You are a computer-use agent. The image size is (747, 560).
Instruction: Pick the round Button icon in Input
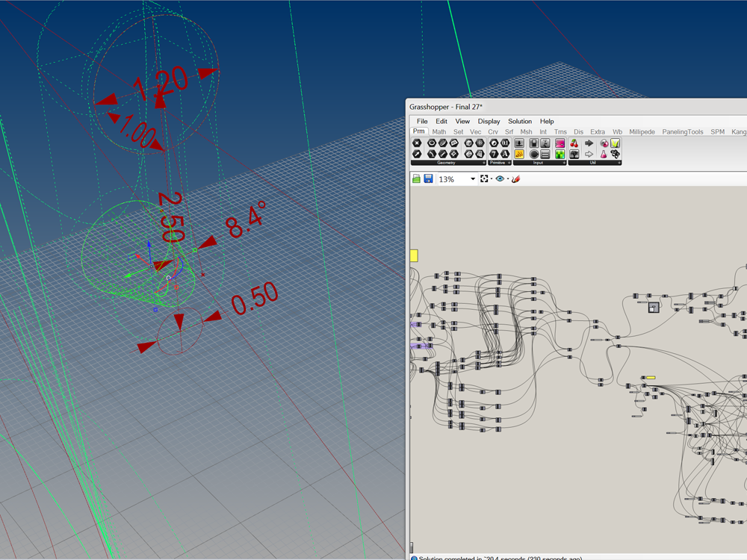point(534,154)
